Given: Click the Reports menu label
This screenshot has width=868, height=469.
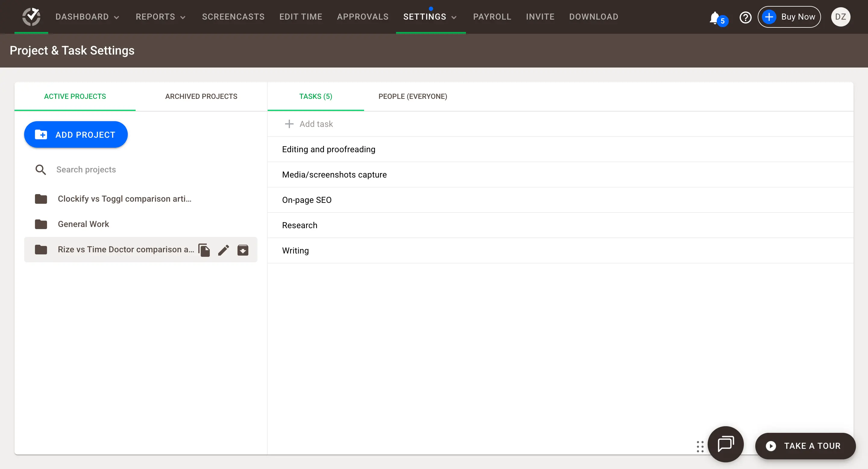Looking at the screenshot, I should click(x=155, y=17).
